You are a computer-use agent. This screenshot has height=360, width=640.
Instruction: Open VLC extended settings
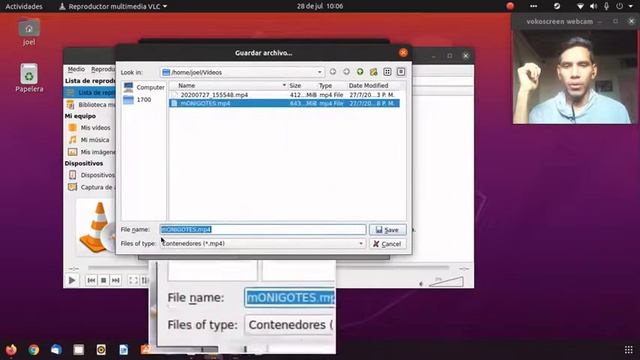pyautogui.click(x=144, y=280)
